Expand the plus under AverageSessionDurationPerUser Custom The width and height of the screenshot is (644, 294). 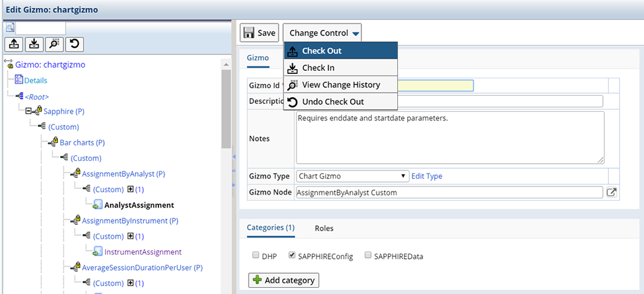coord(131,283)
